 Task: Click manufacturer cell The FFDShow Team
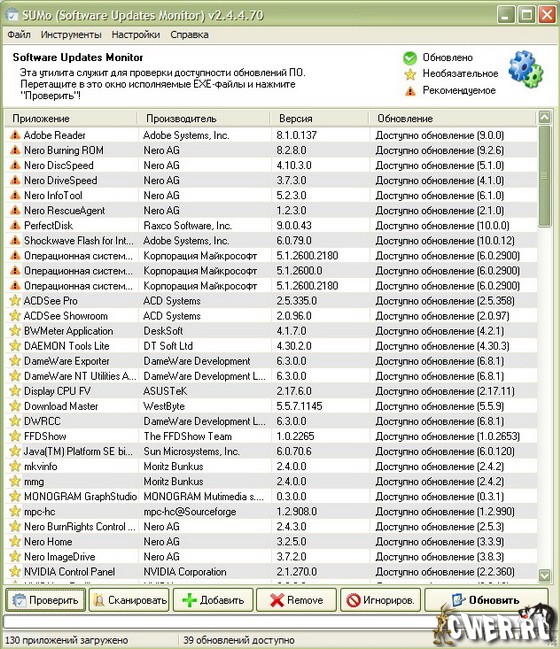point(187,436)
